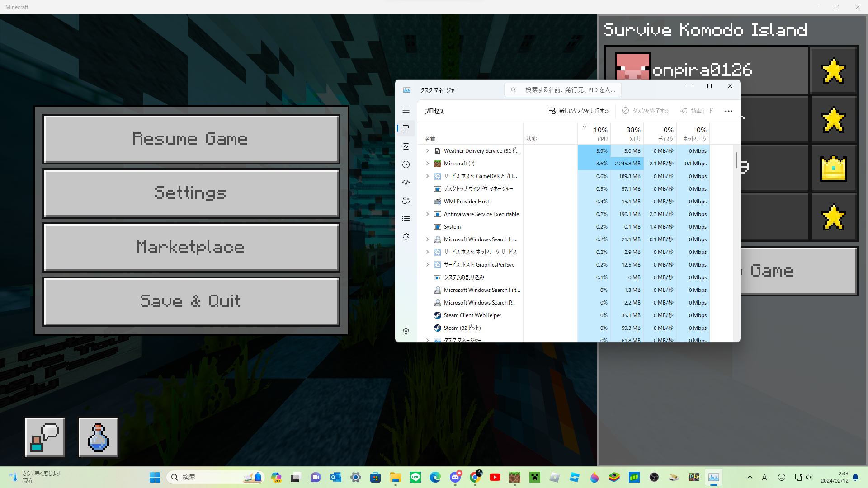
Task: Expand the Minecraft (2) process group
Action: click(427, 164)
